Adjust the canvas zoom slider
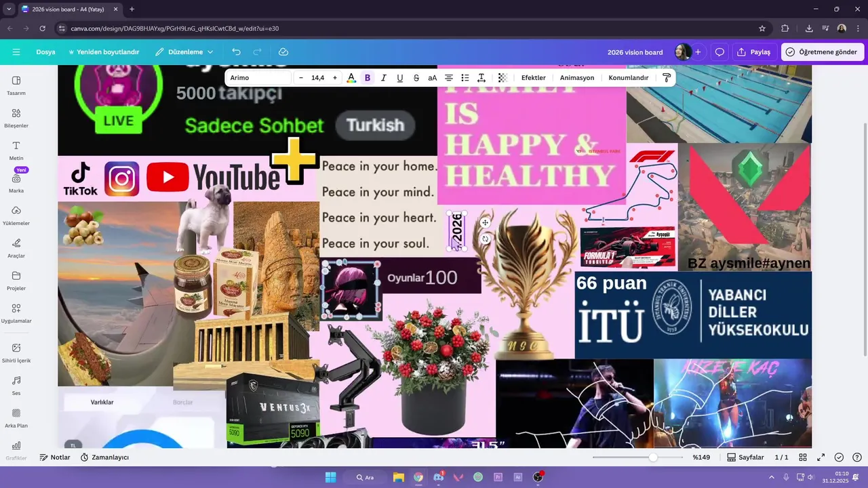868x488 pixels. pos(652,457)
